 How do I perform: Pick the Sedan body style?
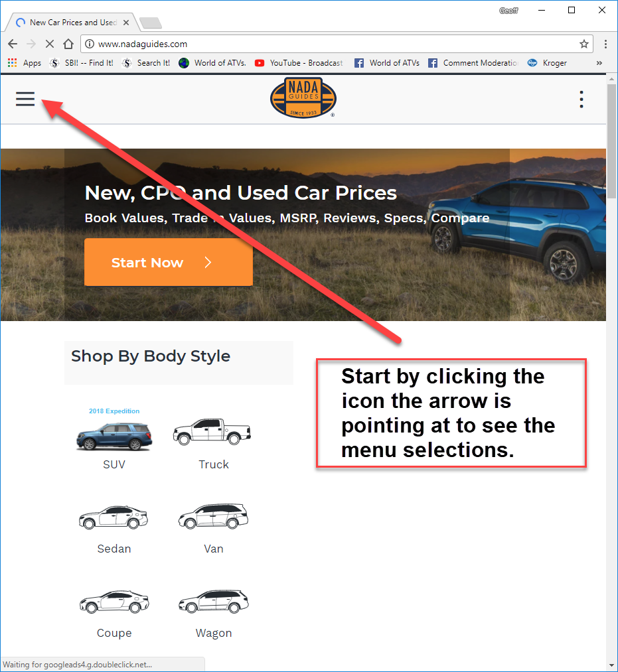tap(114, 530)
